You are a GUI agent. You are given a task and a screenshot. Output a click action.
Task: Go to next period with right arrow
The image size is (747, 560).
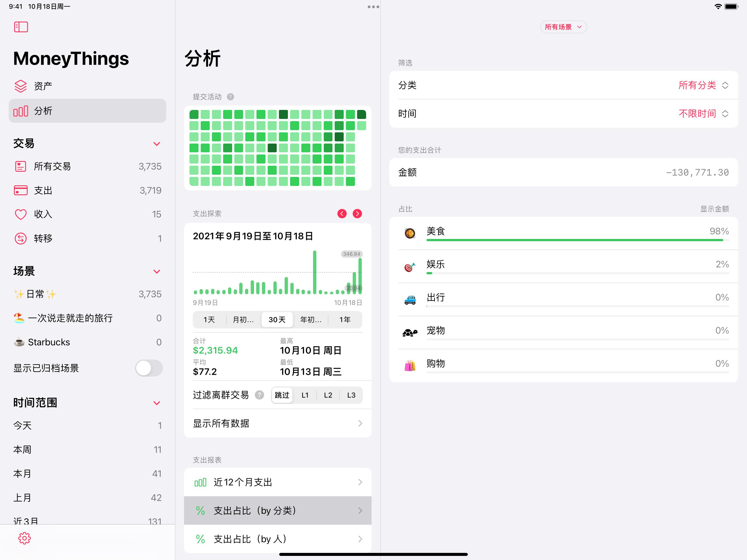point(357,214)
